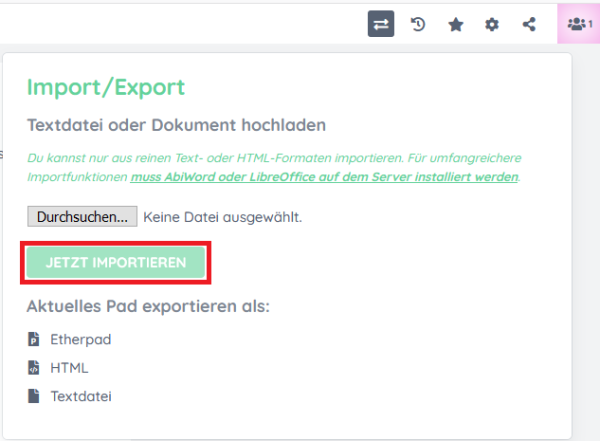Click the Import/Export arrows toolbar icon
Image resolution: width=600 pixels, height=441 pixels.
(381, 25)
